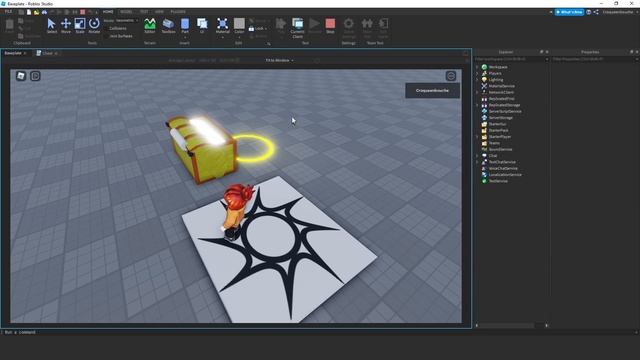The width and height of the screenshot is (640, 360).
Task: Open the UI insert tool
Action: pyautogui.click(x=202, y=25)
